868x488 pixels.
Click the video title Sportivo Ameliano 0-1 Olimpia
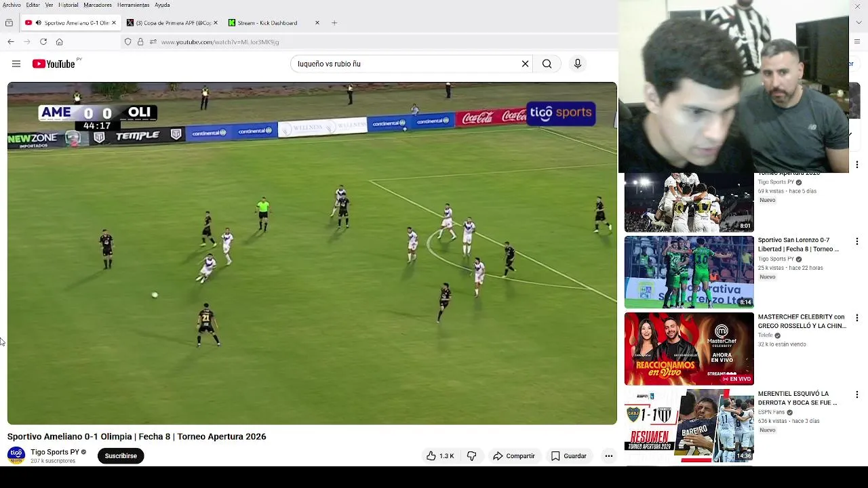click(136, 436)
